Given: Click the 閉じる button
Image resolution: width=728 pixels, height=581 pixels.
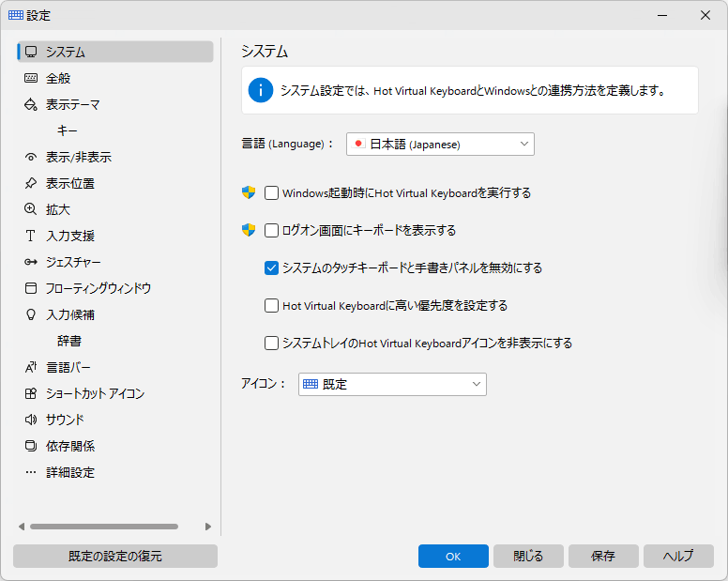Looking at the screenshot, I should pos(528,556).
